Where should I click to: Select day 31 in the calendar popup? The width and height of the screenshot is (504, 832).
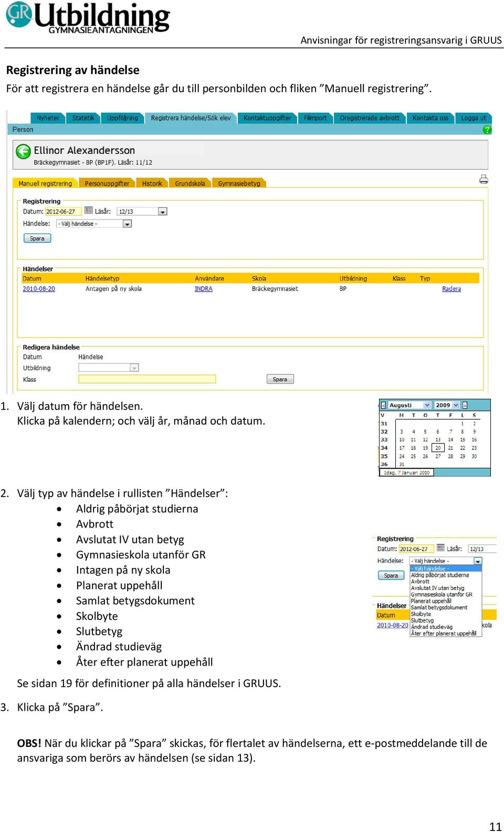tap(402, 465)
